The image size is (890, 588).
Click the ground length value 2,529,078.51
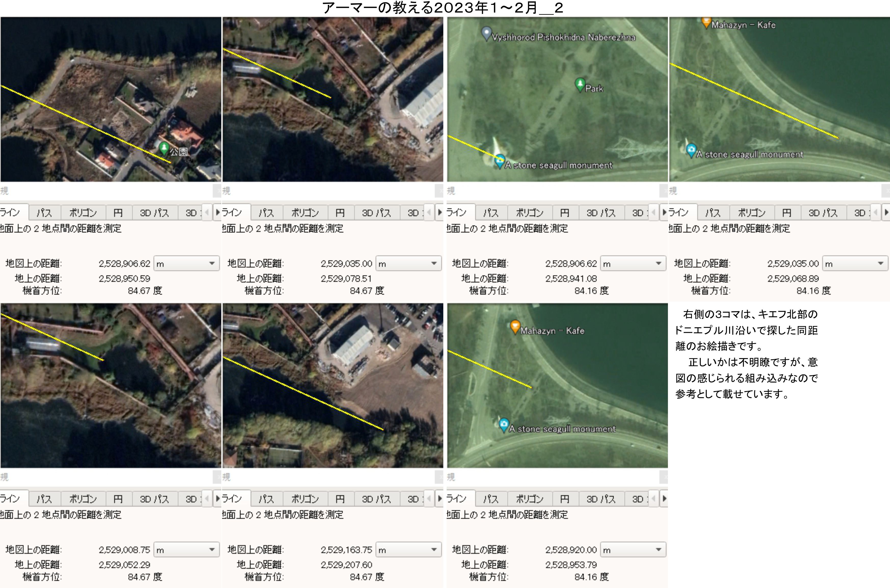click(x=346, y=279)
